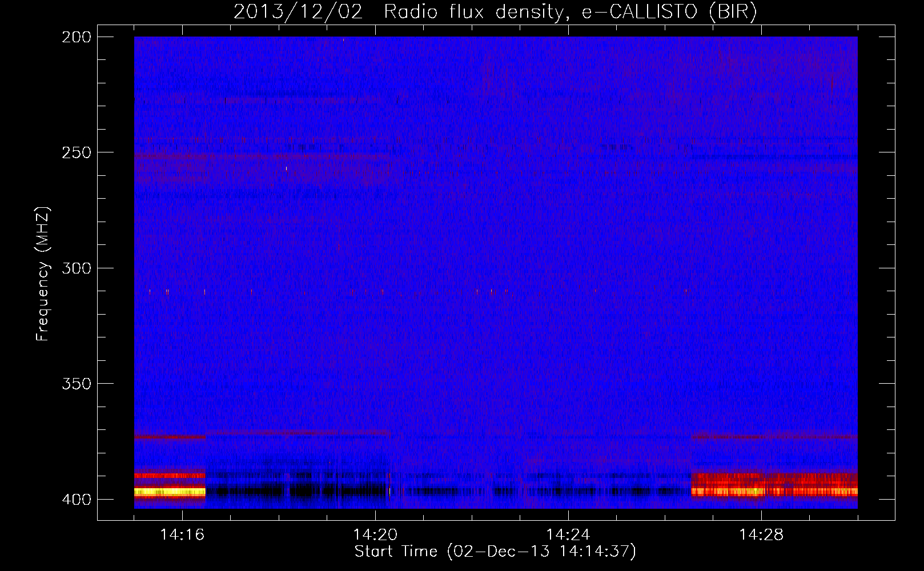
Task: Click the 14:16 time tick label
Action: [182, 535]
